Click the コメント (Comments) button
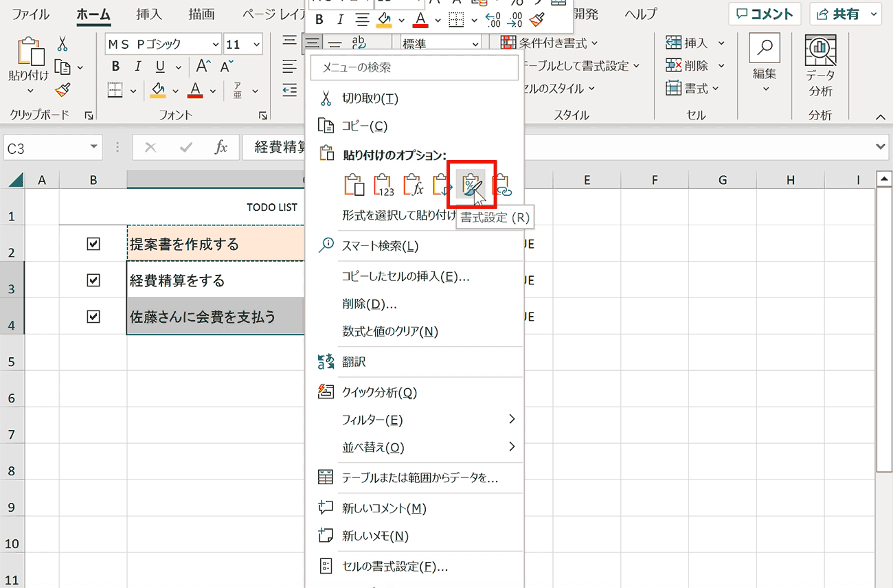The image size is (893, 588). (765, 14)
